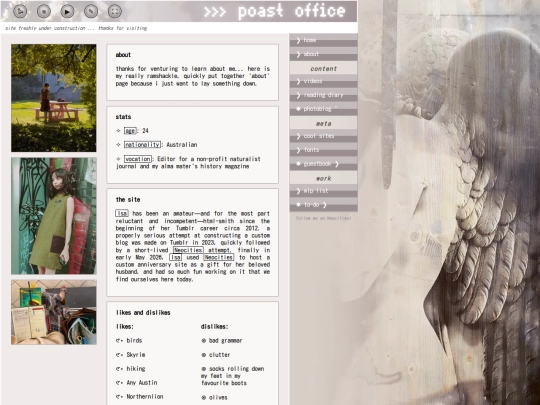Click the boxed 'vocation' label
540x405 pixels.
(138, 159)
